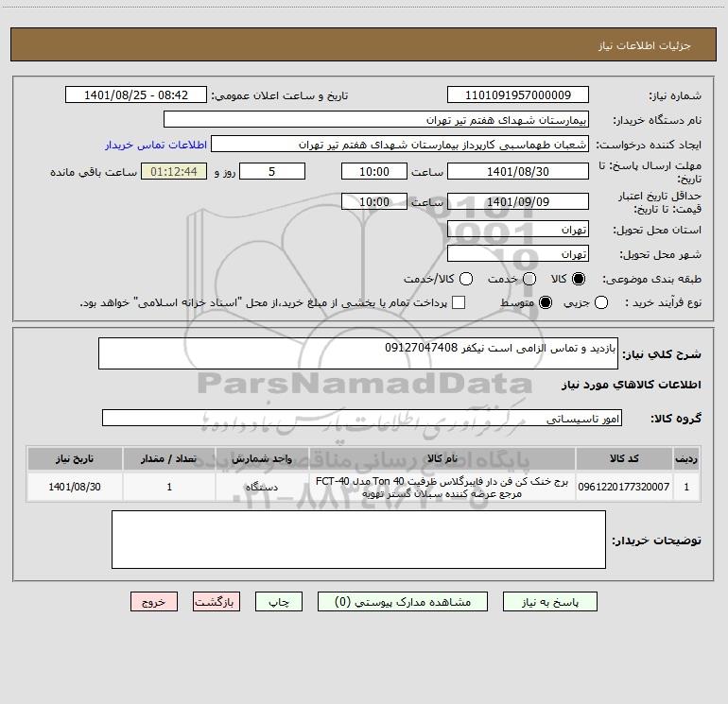
Task: Click the خروج exit button
Action: point(154,602)
